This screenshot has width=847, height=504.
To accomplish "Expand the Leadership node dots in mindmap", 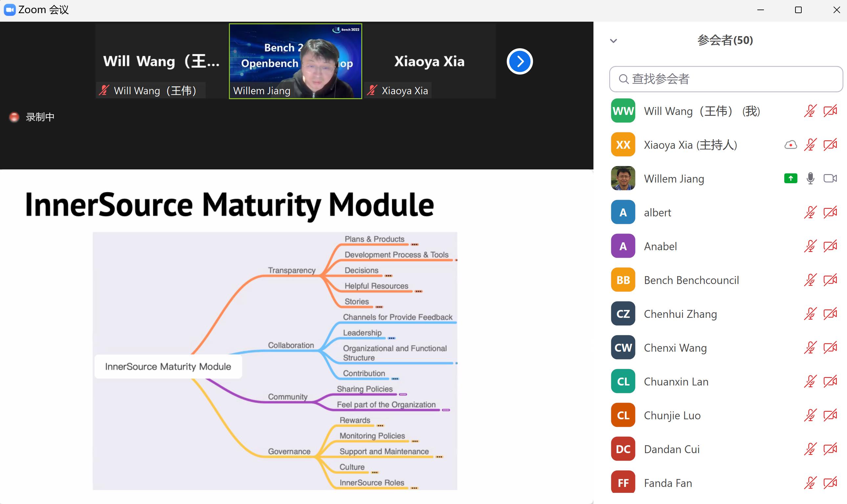I will [x=391, y=338].
